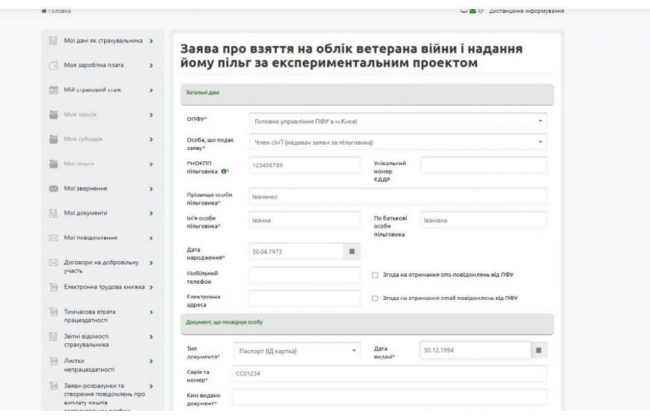Viewport: 650px width, 420px height.
Task: Expand Моя пенсія chevron
Action: [151, 115]
